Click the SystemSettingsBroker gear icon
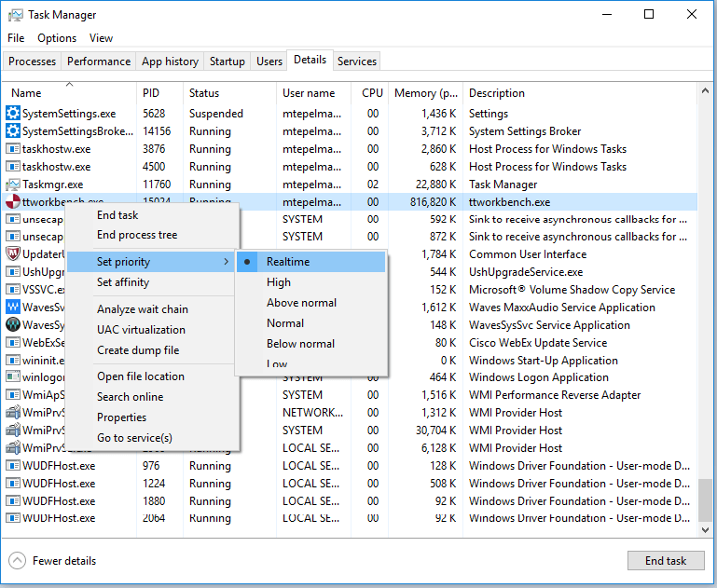The height and width of the screenshot is (588, 717). (x=13, y=131)
